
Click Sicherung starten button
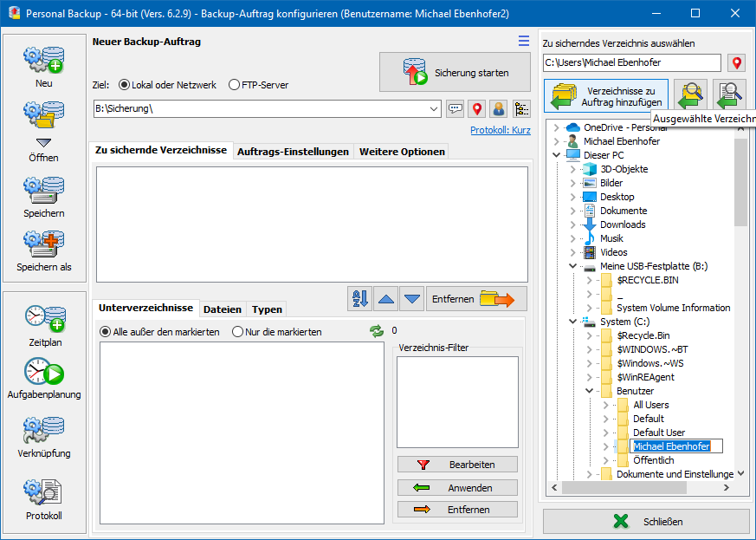click(x=455, y=73)
